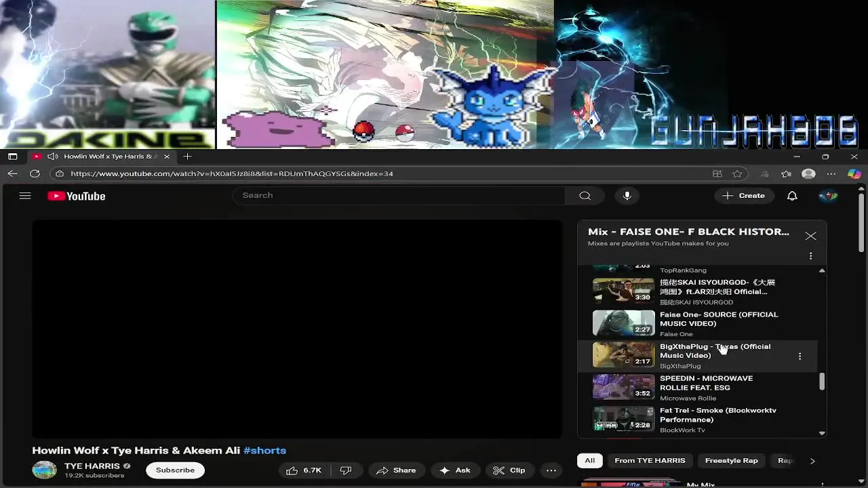Image resolution: width=868 pixels, height=488 pixels.
Task: Open browser extensions icon
Action: pyautogui.click(x=765, y=174)
